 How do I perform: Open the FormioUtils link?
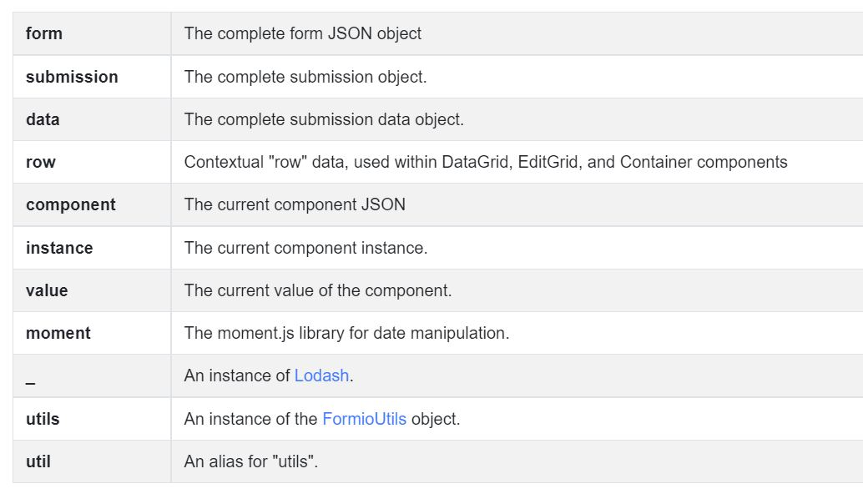click(x=365, y=419)
